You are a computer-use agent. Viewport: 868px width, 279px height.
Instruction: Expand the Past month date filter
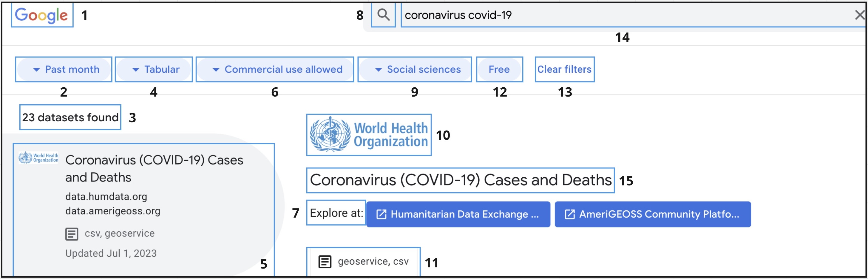[x=64, y=69]
